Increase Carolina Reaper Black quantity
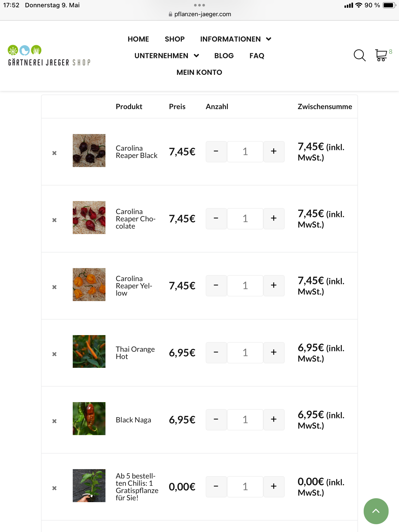This screenshot has width=399, height=532. point(274,151)
